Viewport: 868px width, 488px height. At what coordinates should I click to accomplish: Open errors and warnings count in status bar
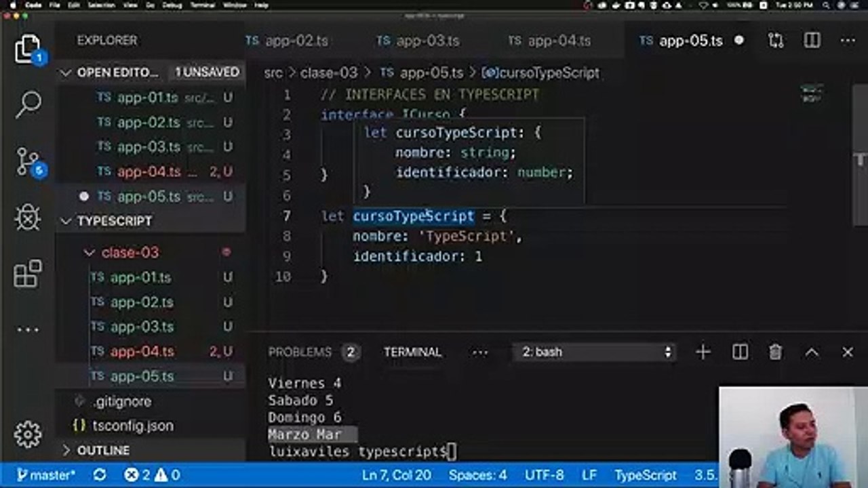tap(152, 474)
